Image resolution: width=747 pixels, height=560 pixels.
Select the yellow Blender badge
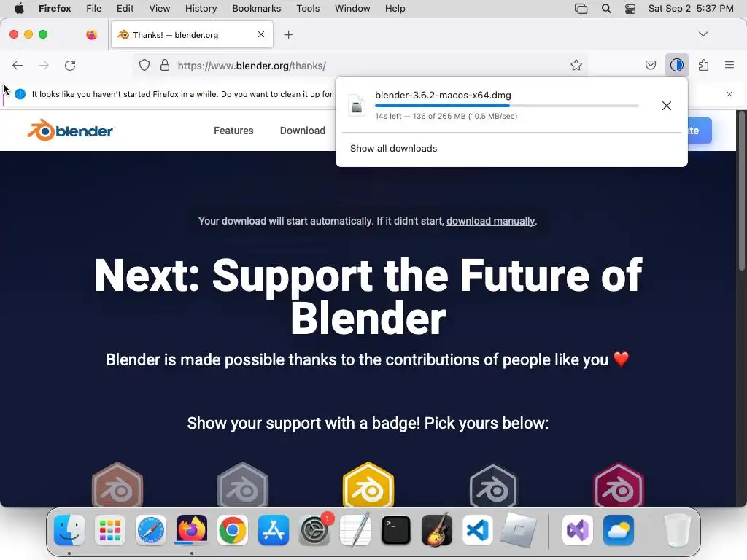(368, 484)
